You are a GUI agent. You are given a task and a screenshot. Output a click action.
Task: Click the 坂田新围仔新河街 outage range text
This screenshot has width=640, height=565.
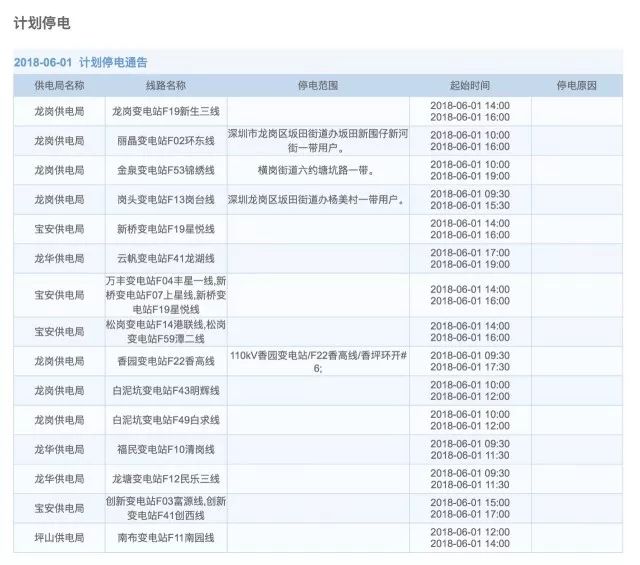318,140
